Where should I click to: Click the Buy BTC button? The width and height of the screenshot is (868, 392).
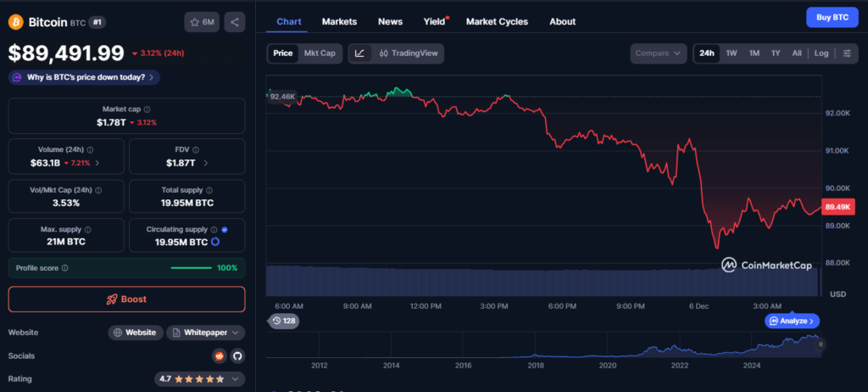(831, 18)
